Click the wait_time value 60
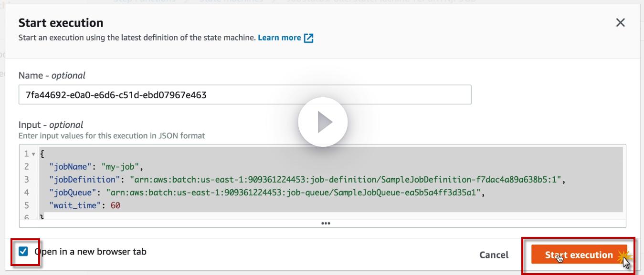 click(115, 205)
